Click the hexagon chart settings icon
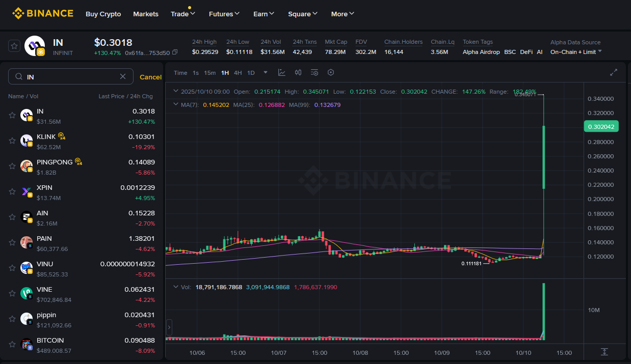The height and width of the screenshot is (364, 631). (331, 73)
